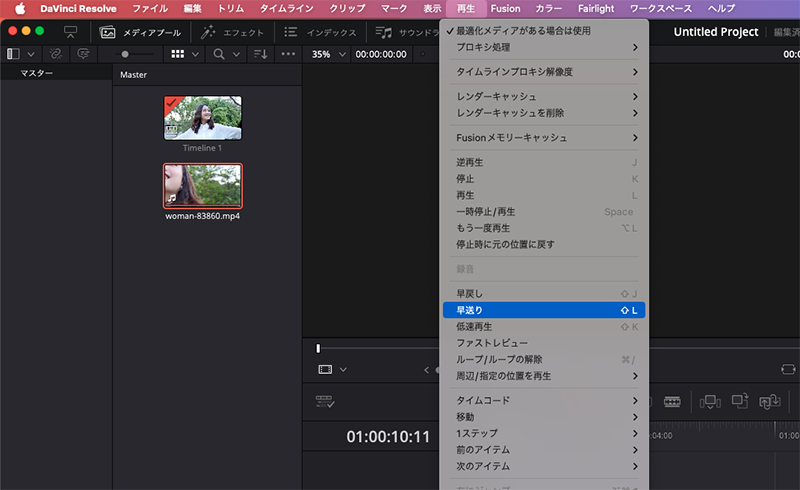
Task: Expand the 周辺/指定の位置を再生 submenu
Action: pyautogui.click(x=544, y=376)
